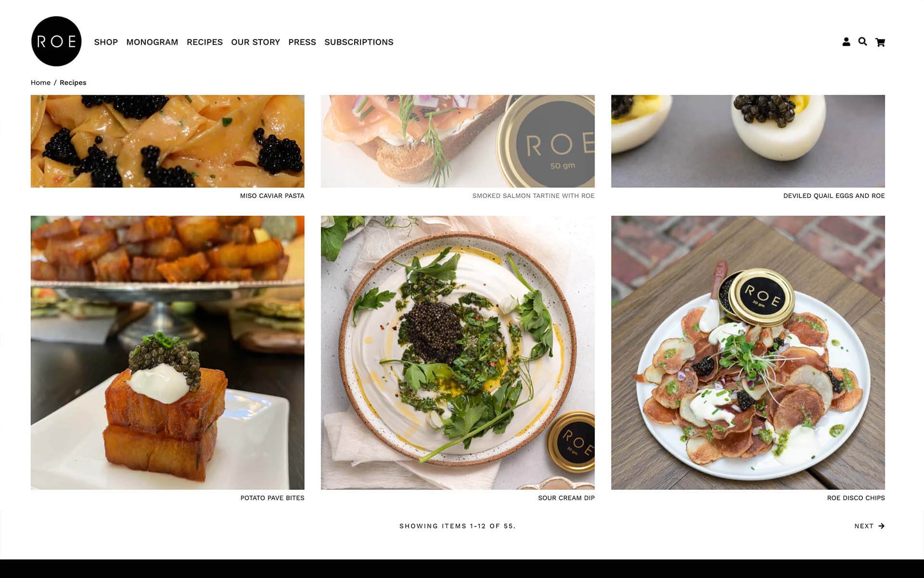Click the search magnifier icon
924x578 pixels.
pos(862,42)
